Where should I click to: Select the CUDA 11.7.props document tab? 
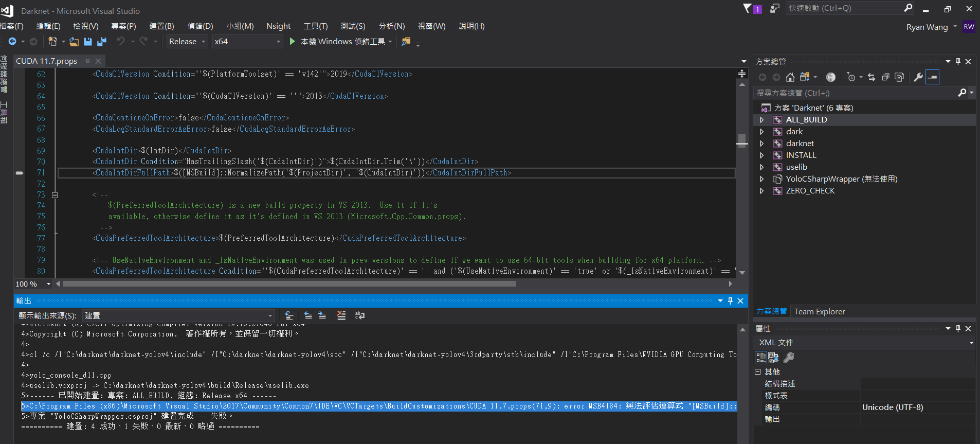47,61
